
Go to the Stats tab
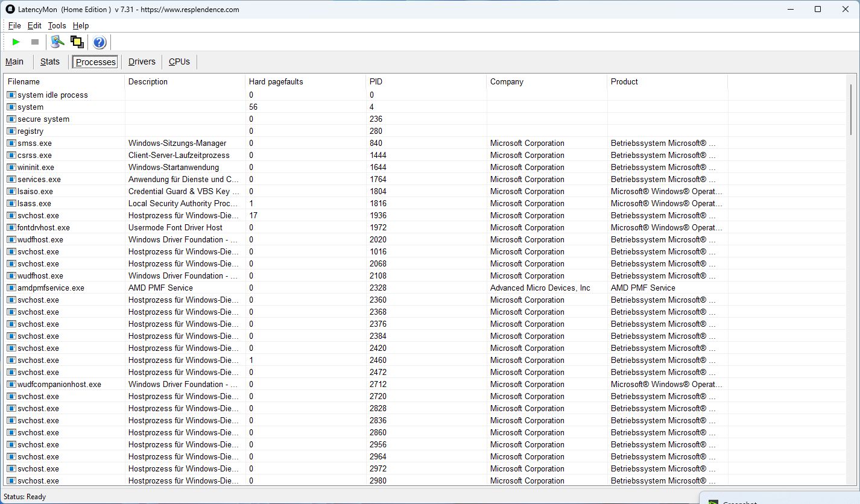point(50,61)
